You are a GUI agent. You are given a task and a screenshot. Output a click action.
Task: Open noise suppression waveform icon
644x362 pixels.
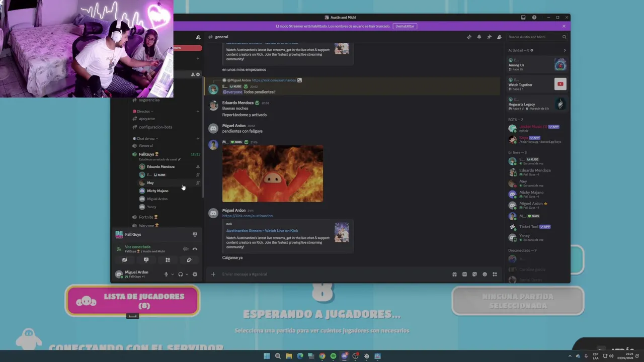(x=186, y=249)
